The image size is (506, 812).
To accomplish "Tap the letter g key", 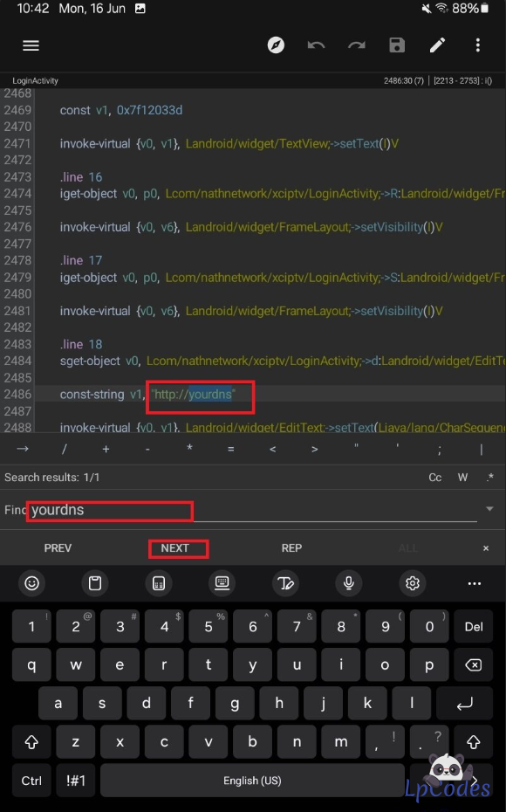I will point(235,703).
